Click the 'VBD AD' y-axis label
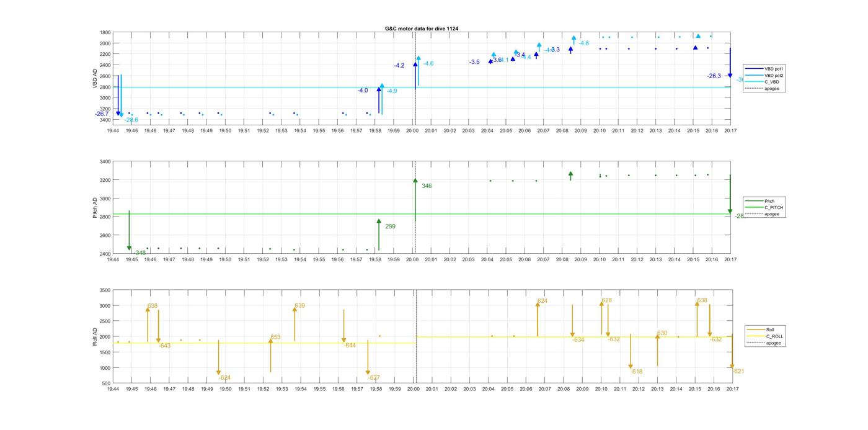Screen dimensions: 868x430 (x=95, y=78)
